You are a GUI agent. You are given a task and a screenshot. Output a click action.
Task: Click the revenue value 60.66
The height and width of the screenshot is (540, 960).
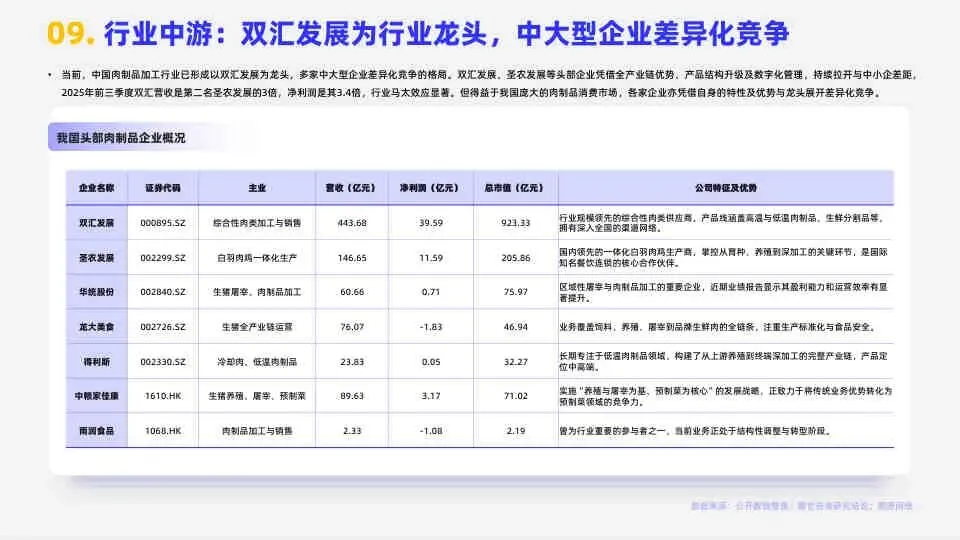tap(352, 292)
